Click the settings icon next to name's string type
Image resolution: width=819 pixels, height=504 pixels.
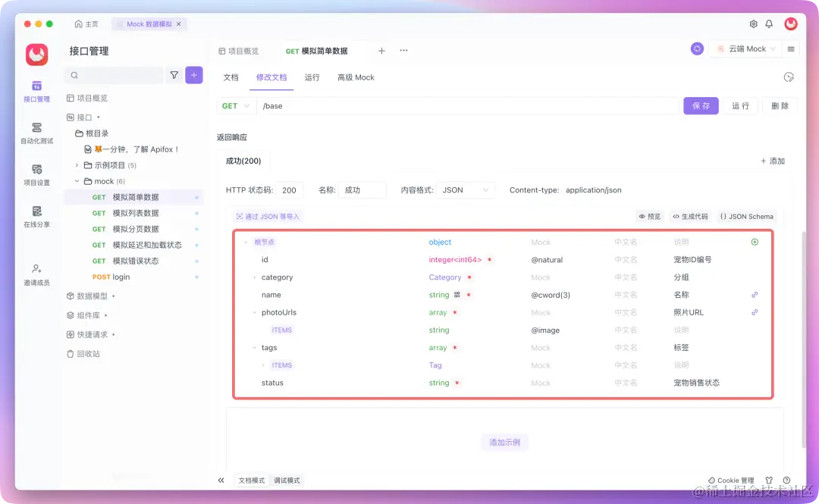457,295
